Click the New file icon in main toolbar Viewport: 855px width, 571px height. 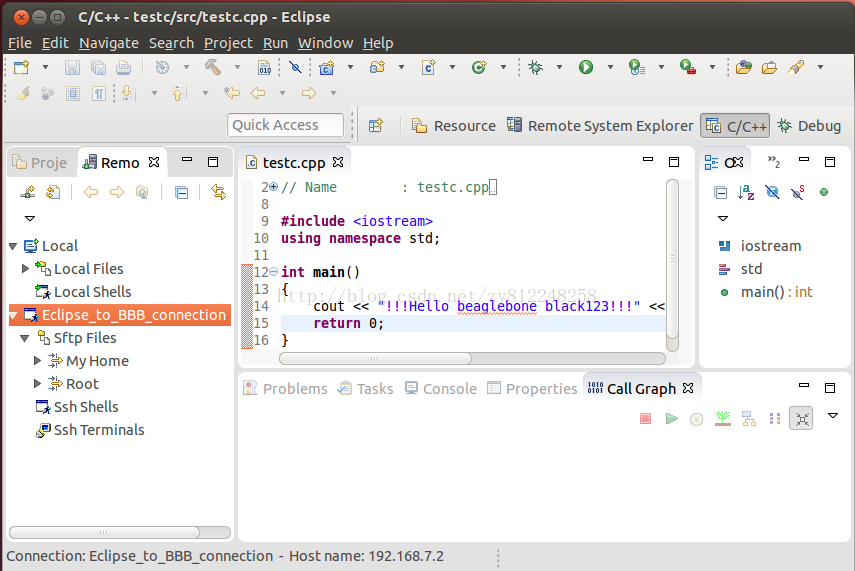(x=22, y=67)
